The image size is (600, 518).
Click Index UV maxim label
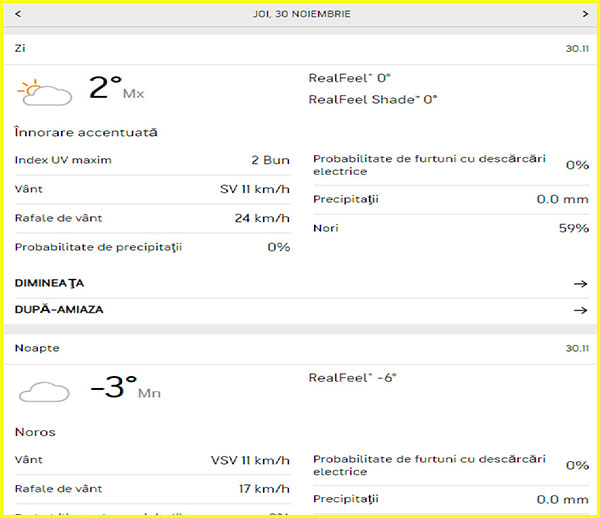tap(63, 160)
